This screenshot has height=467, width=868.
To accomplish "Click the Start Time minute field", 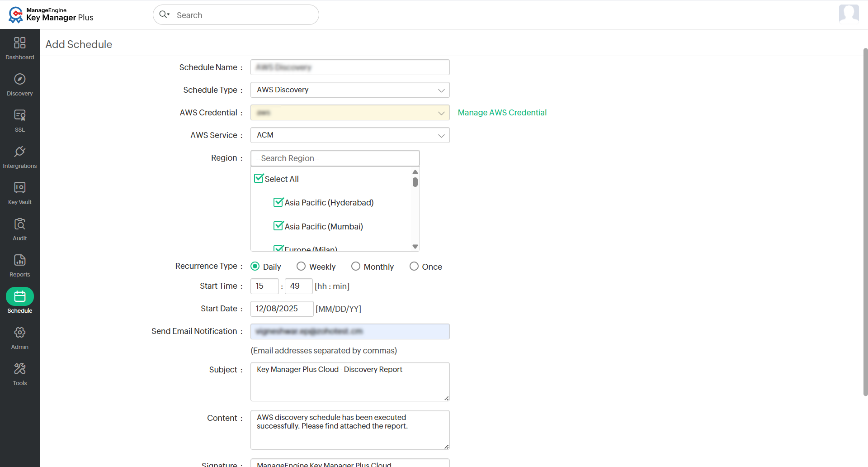I will tap(298, 286).
